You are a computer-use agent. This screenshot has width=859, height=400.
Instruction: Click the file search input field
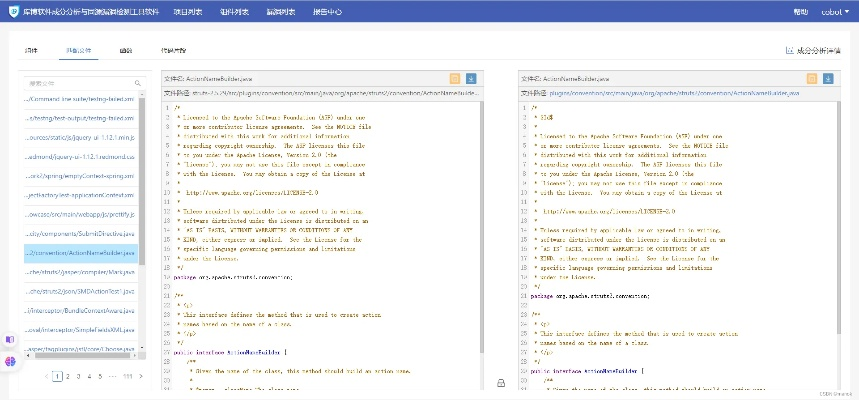click(x=80, y=84)
